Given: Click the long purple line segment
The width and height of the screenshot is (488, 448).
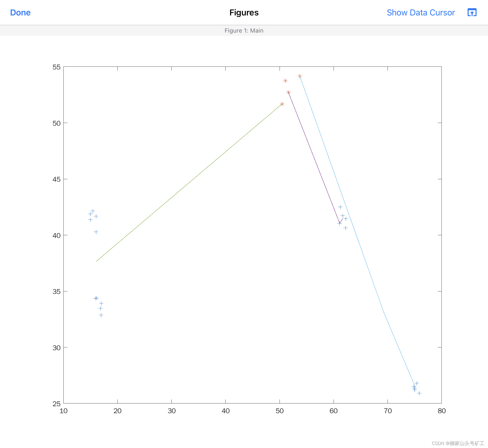Looking at the screenshot, I should (x=314, y=158).
